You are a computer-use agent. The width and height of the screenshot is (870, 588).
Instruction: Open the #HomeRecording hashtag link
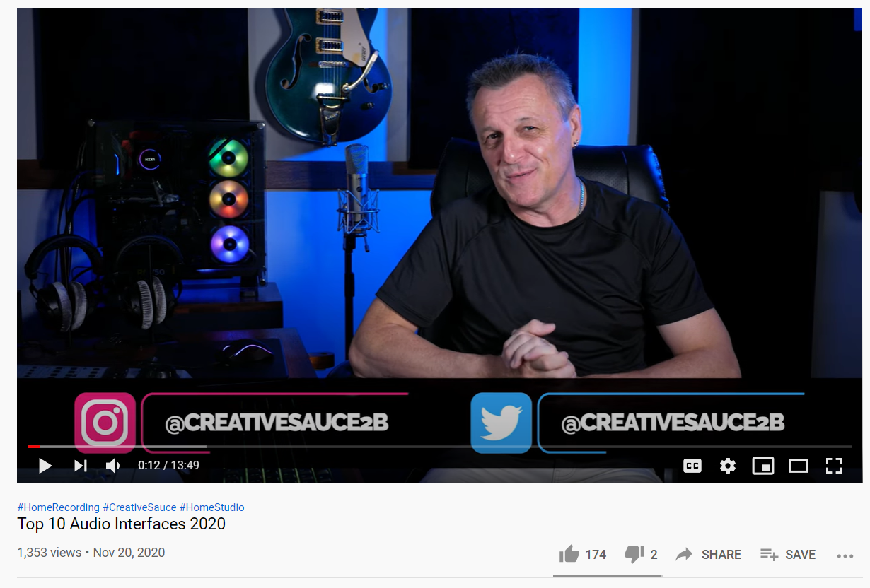click(58, 507)
